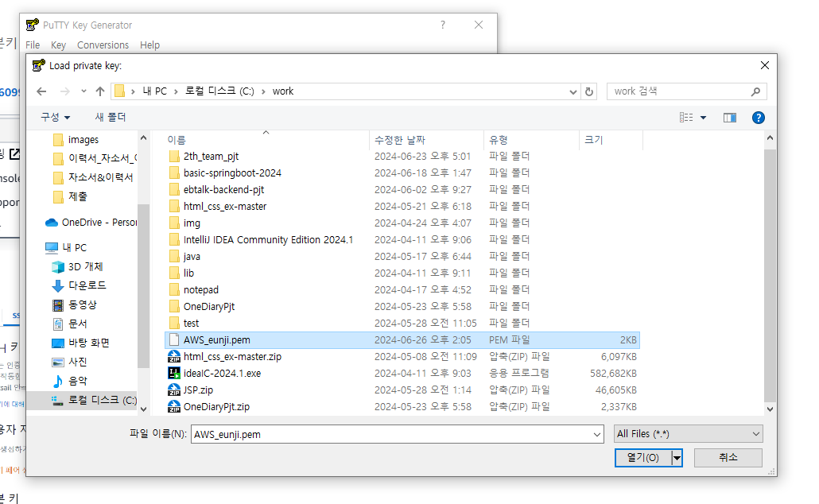This screenshot has width=819, height=504.
Task: Open 동영상 in the sidebar
Action: [82, 305]
